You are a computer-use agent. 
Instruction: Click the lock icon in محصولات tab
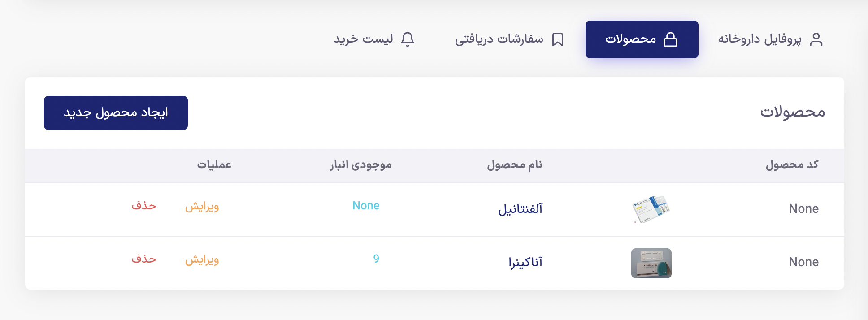pos(670,39)
